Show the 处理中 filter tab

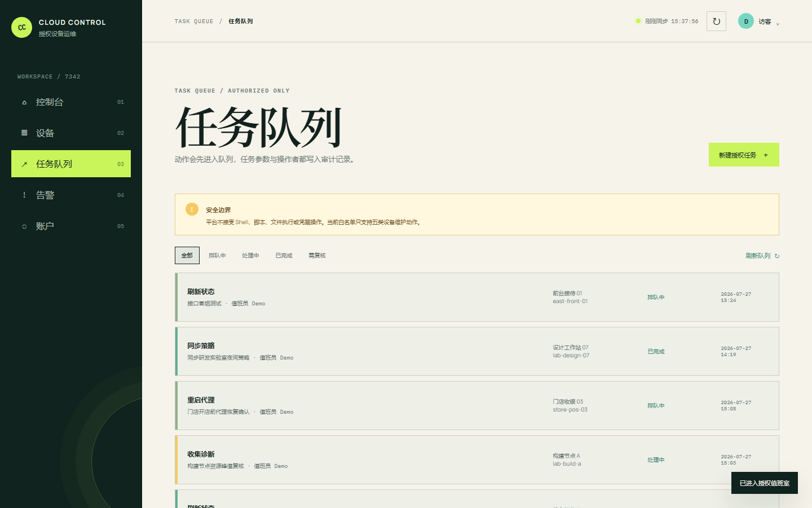click(250, 256)
